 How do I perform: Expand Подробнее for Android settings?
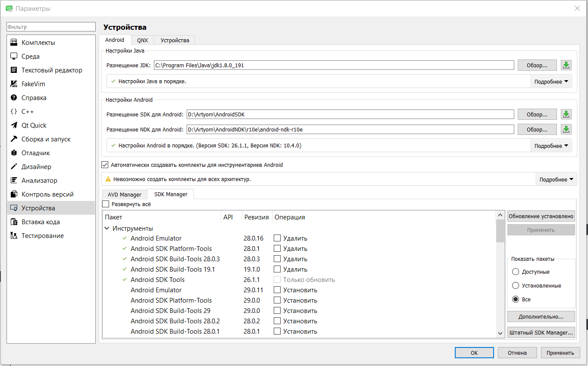click(551, 146)
